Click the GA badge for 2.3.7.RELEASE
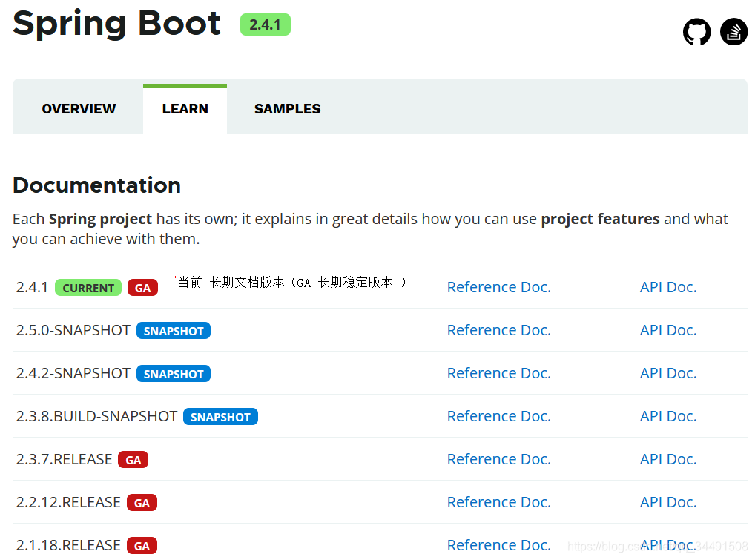This screenshot has width=755, height=560. pos(133,460)
